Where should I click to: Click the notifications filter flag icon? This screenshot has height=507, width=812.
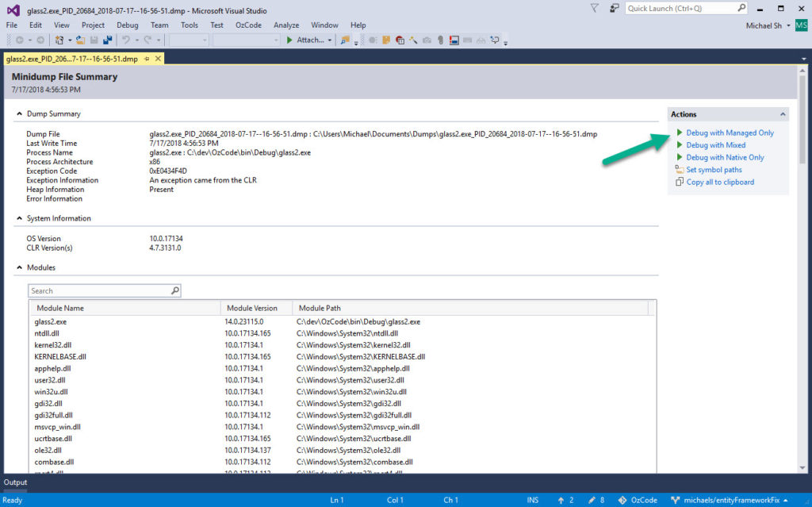click(x=595, y=8)
